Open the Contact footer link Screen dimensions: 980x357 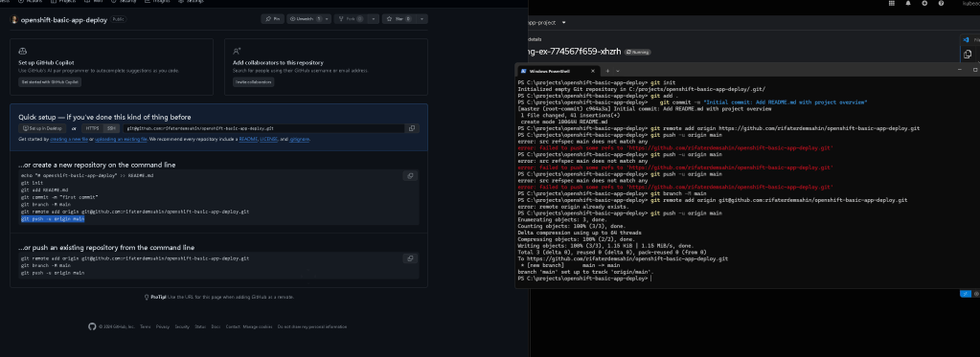pyautogui.click(x=233, y=326)
